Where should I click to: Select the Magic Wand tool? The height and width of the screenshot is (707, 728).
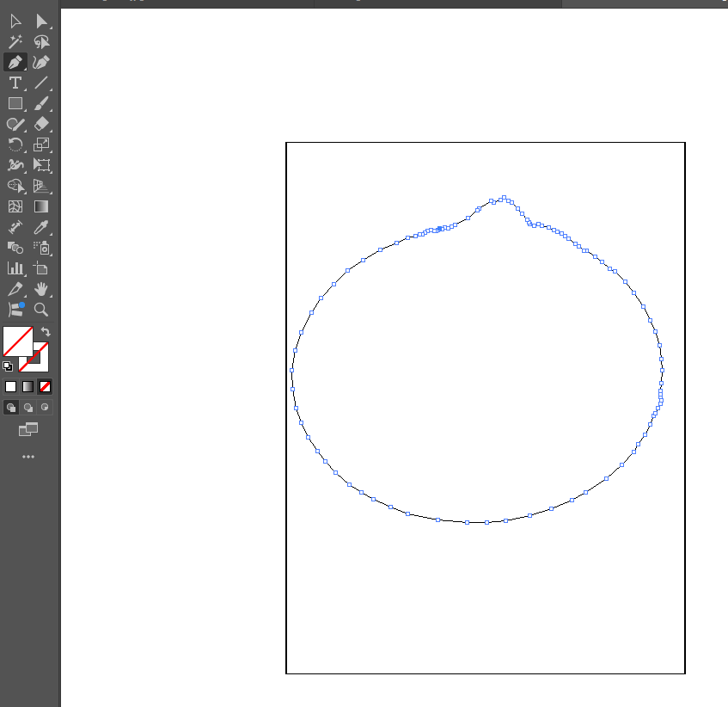coord(15,42)
